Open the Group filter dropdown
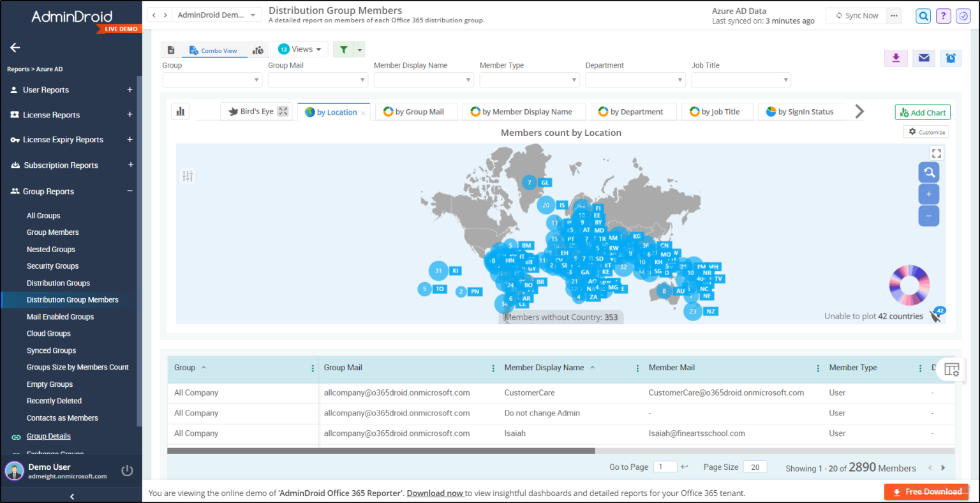 (x=212, y=80)
